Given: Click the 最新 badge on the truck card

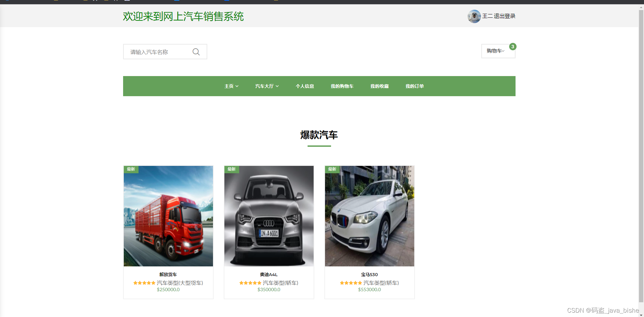Looking at the screenshot, I should coord(131,169).
